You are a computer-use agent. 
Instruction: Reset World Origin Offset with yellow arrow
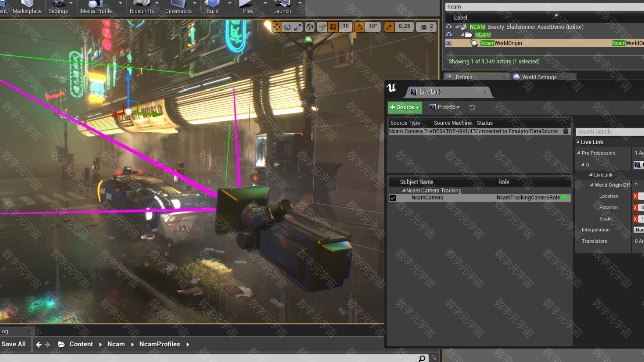(636, 185)
